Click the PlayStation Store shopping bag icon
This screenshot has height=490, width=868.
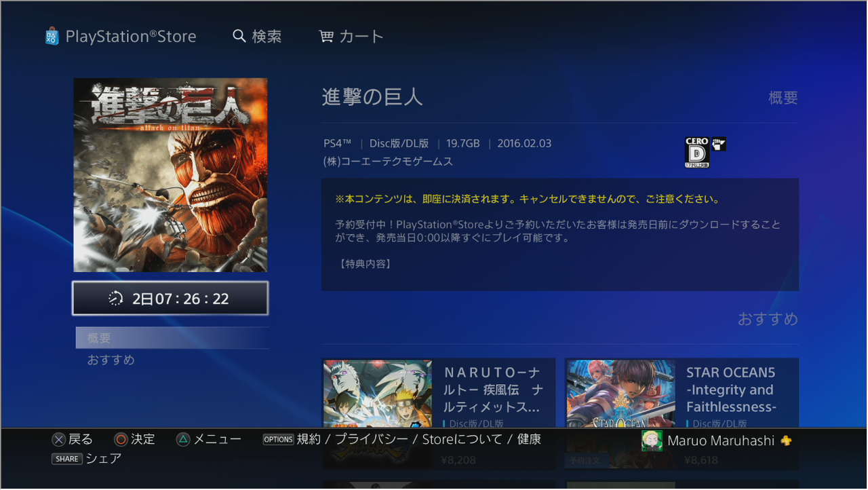pyautogui.click(x=52, y=36)
